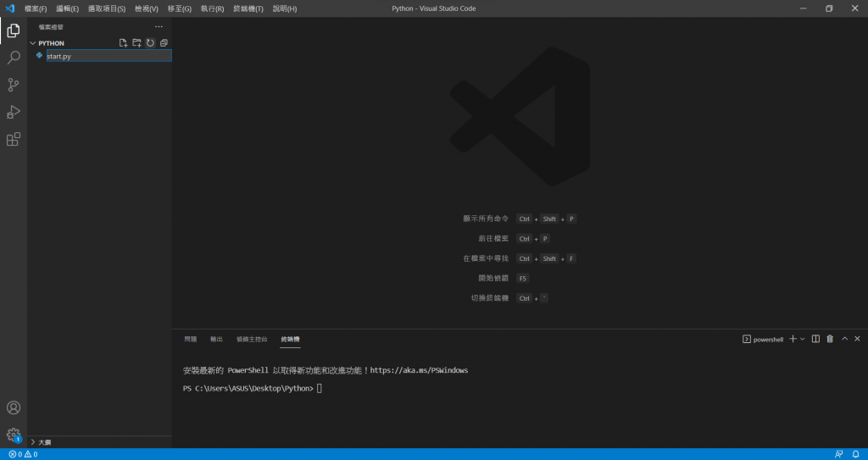Open the 編輯(E) Edit menu
The width and height of the screenshot is (868, 460).
click(68, 8)
